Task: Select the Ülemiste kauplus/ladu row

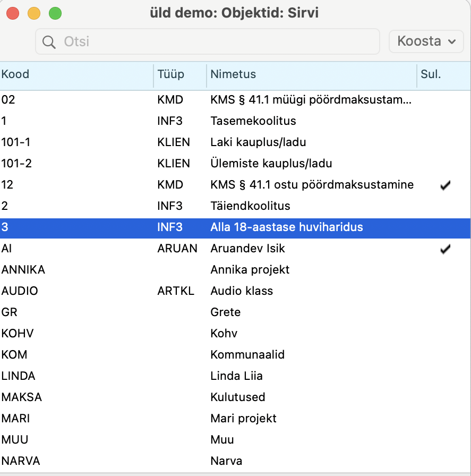Action: 236,163
